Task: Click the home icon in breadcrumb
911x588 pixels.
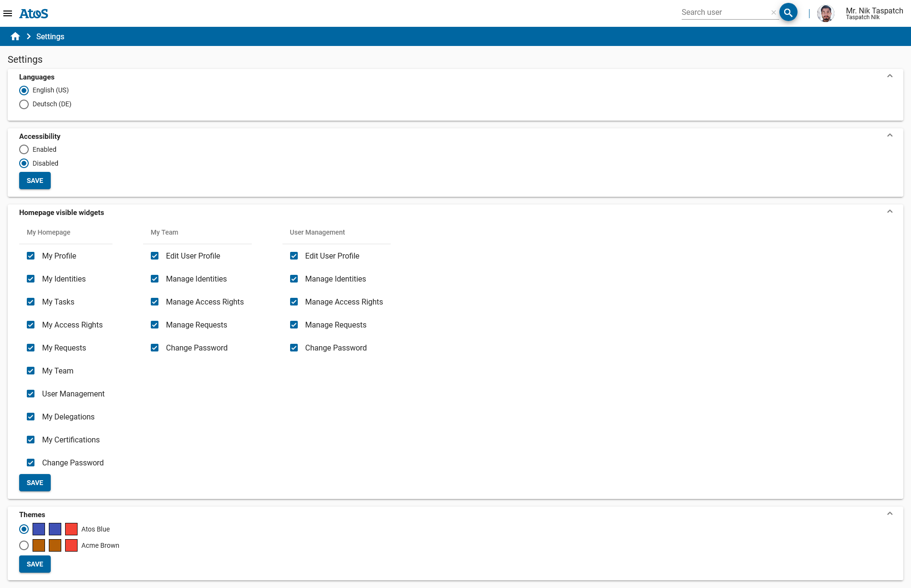Action: pos(15,36)
